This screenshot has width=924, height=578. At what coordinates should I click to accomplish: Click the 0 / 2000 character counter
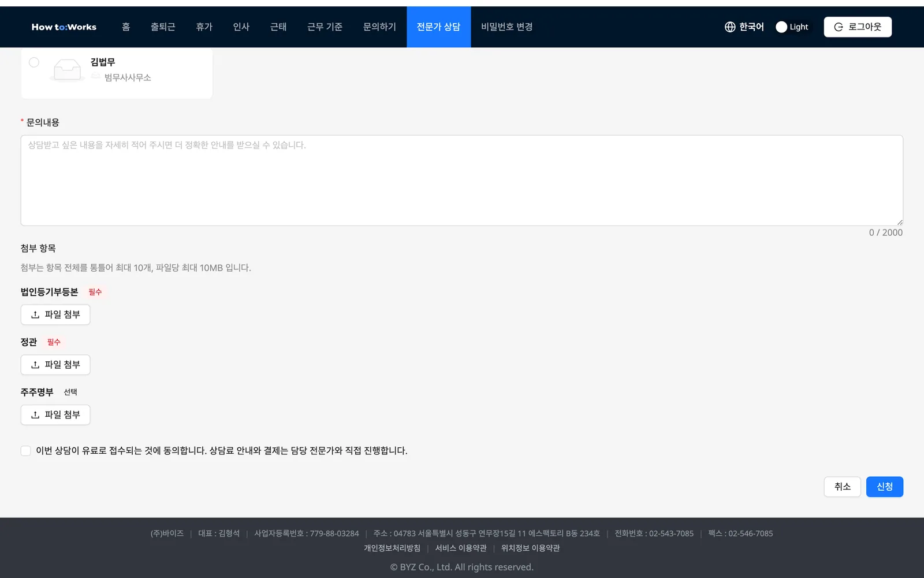pyautogui.click(x=886, y=233)
